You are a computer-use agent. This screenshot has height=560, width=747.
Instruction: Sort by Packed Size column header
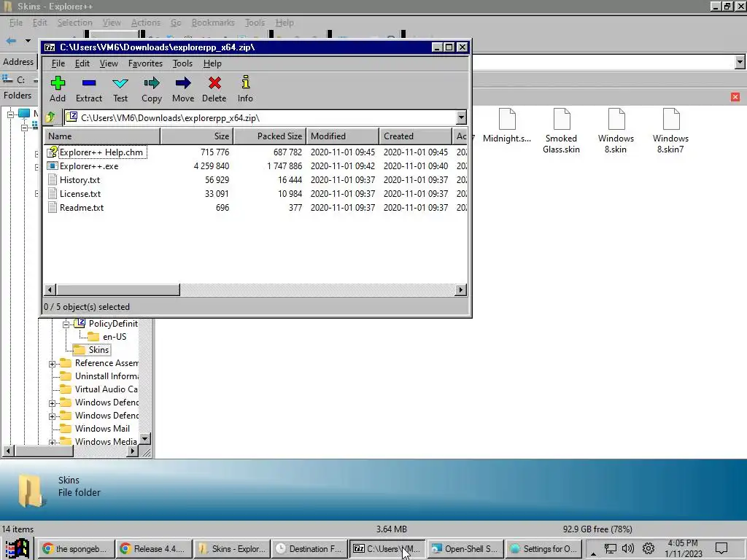click(x=270, y=136)
